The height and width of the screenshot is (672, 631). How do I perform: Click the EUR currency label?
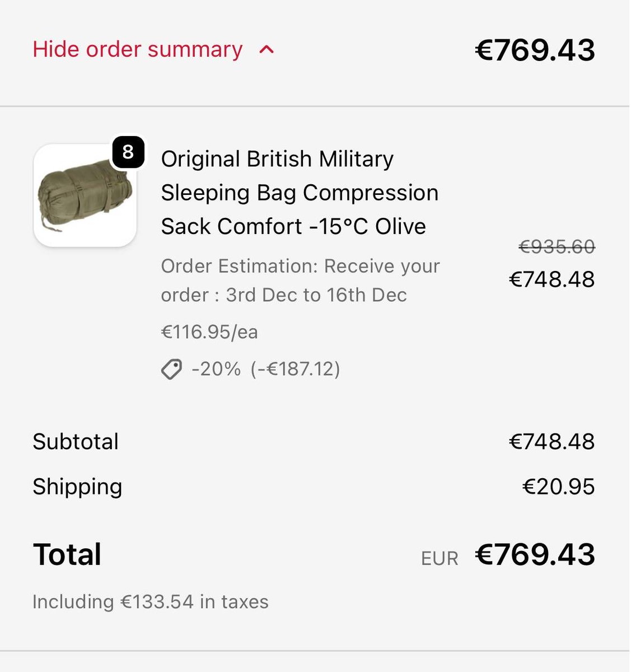click(x=440, y=558)
